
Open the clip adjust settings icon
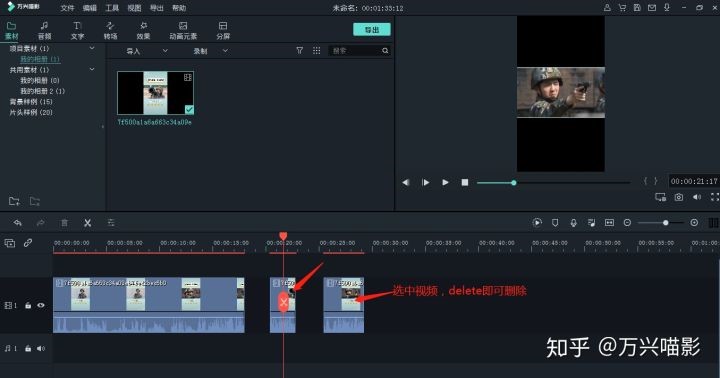[x=111, y=223]
